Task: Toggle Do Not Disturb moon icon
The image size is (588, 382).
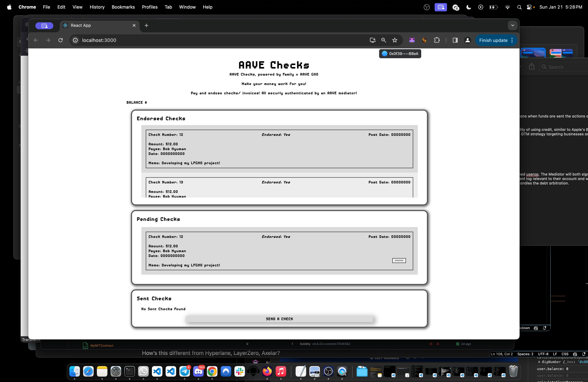Action: click(x=469, y=7)
